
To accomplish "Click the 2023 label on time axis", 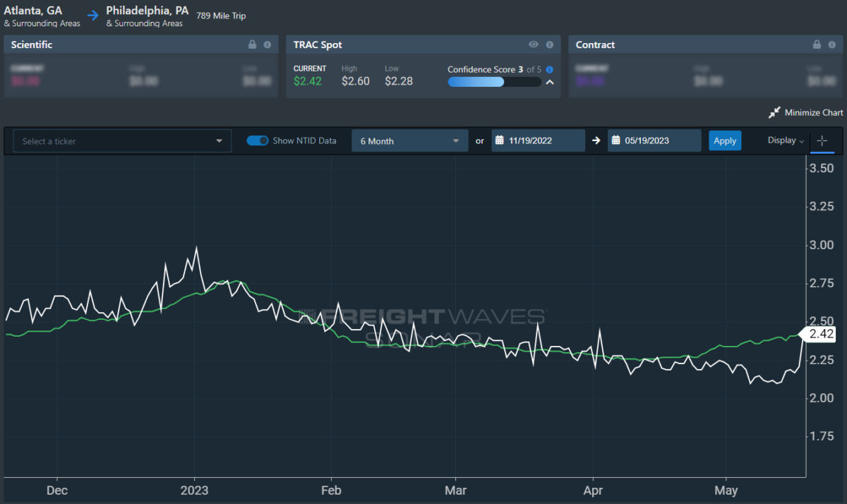I will tap(194, 490).
